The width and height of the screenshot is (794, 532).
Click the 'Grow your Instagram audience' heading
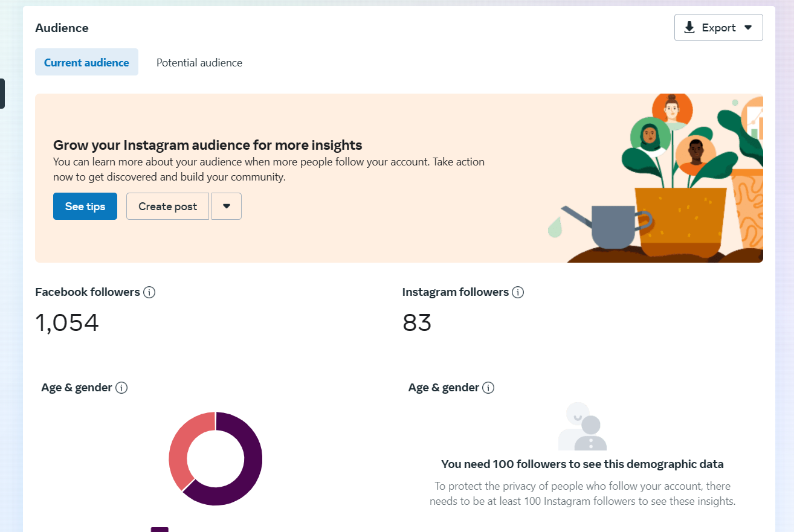point(208,145)
